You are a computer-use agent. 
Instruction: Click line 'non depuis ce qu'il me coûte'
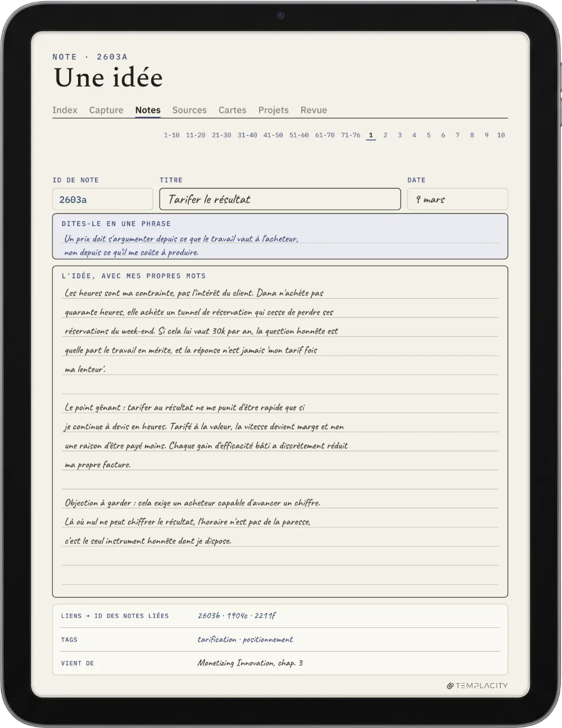click(x=132, y=252)
